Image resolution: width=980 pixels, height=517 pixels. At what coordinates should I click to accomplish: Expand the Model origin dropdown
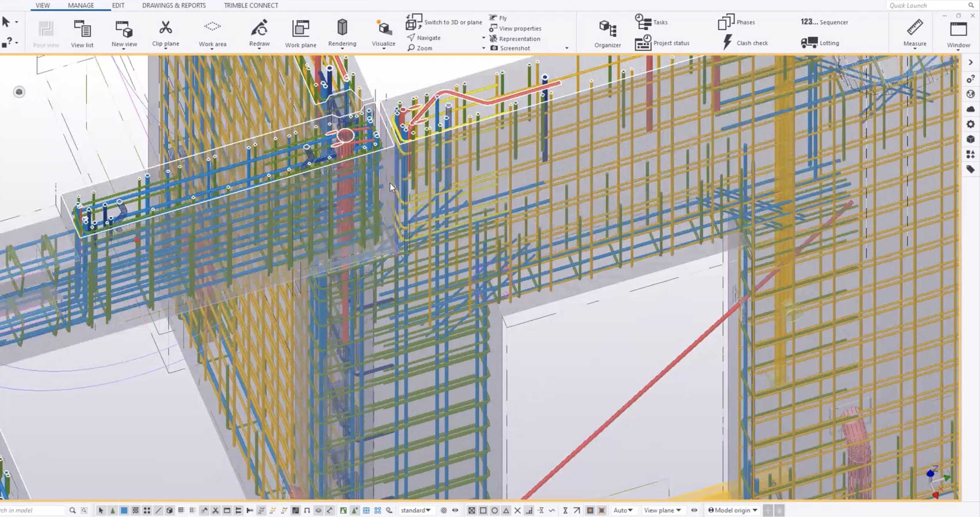click(x=733, y=510)
